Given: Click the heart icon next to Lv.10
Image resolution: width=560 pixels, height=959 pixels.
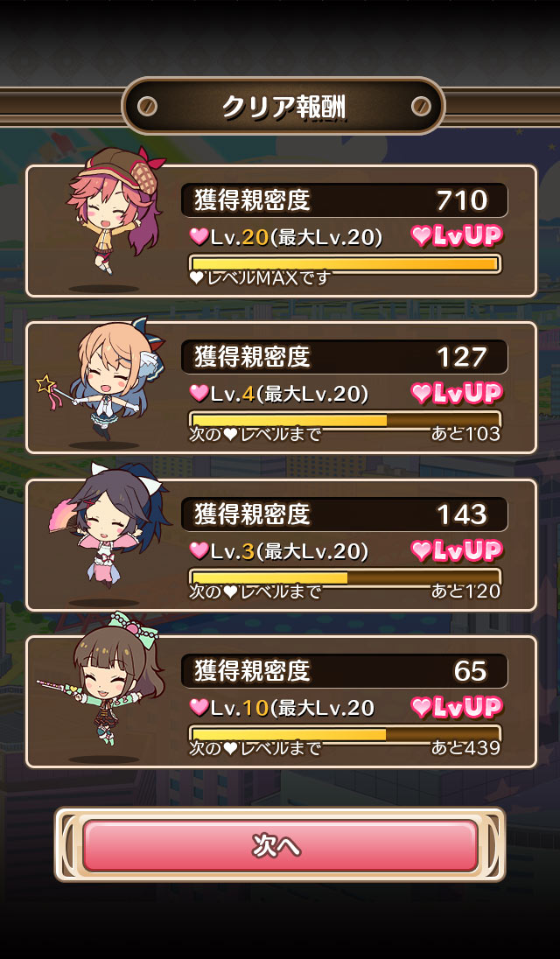Looking at the screenshot, I should [x=199, y=708].
